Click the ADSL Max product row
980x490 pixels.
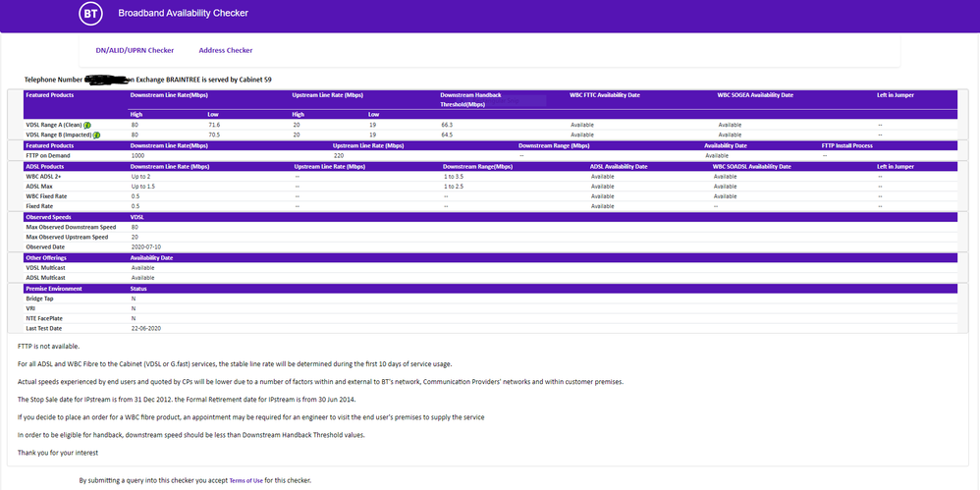[x=40, y=187]
